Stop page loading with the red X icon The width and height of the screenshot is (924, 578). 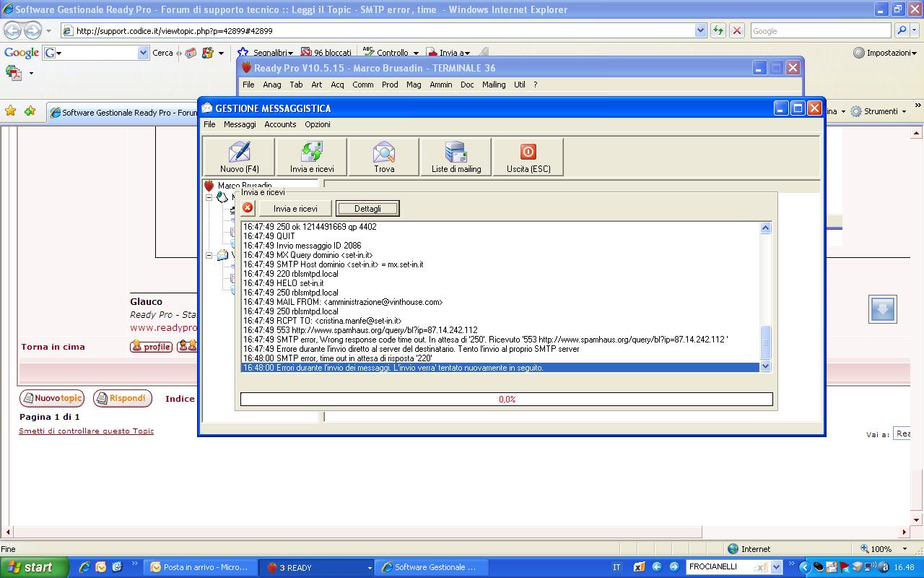click(x=736, y=30)
